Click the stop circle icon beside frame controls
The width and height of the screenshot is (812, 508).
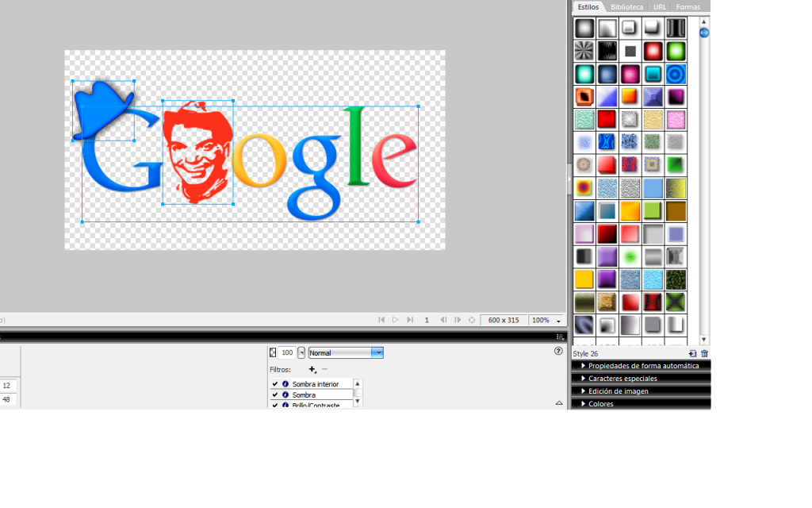coord(472,320)
